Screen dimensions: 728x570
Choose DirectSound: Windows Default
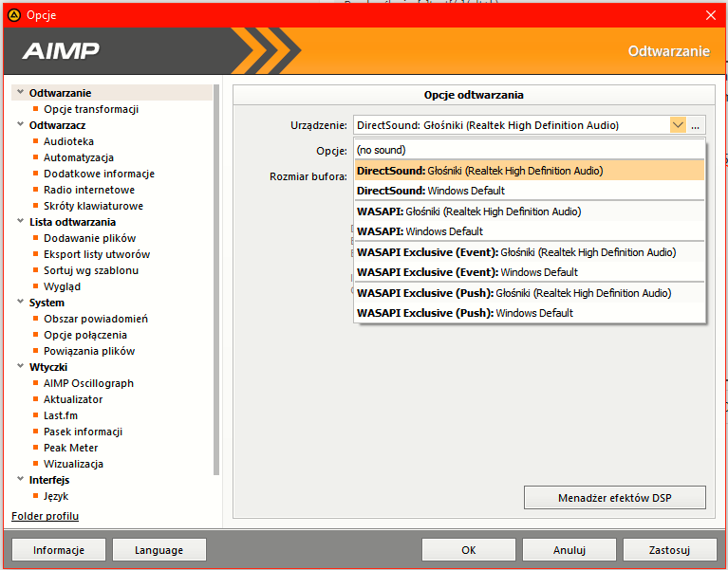[x=530, y=191]
